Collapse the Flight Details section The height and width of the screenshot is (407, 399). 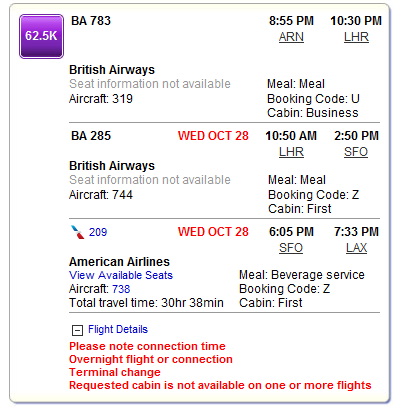[77, 330]
